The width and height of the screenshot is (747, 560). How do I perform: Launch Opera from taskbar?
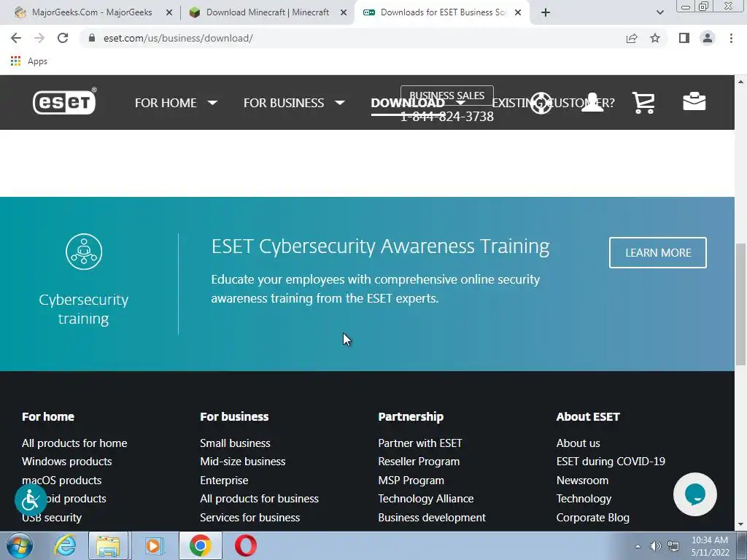(x=246, y=545)
